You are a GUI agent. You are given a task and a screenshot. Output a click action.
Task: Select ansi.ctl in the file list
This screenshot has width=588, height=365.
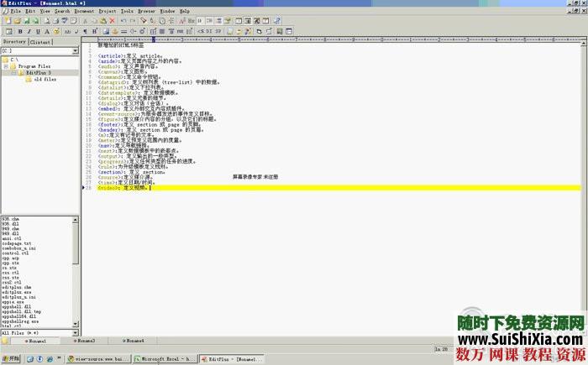click(x=12, y=238)
